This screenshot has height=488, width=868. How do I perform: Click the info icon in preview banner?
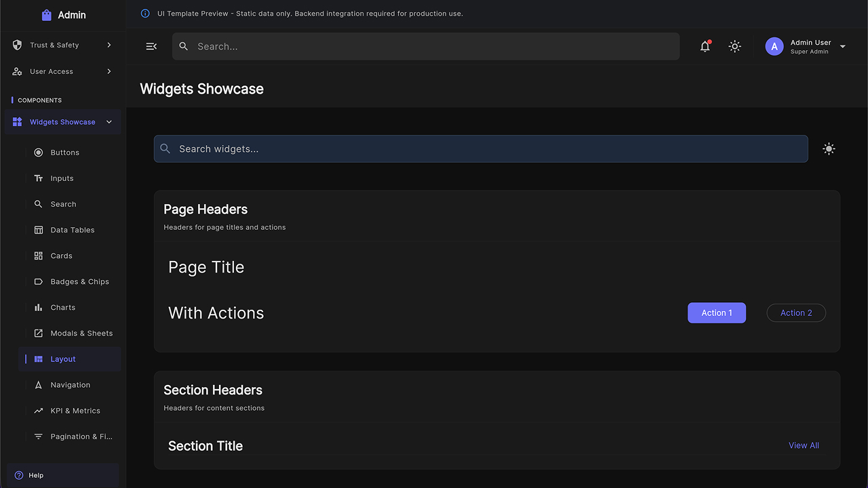tap(145, 14)
